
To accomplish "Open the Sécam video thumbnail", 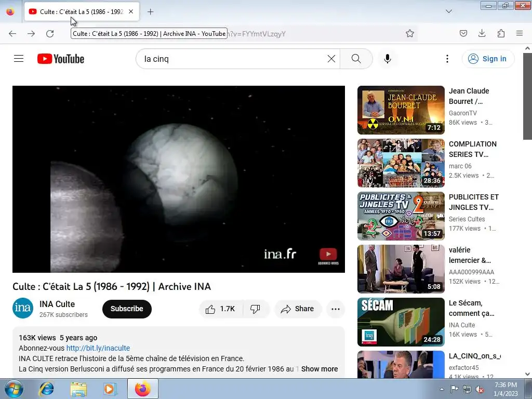I will (401, 322).
